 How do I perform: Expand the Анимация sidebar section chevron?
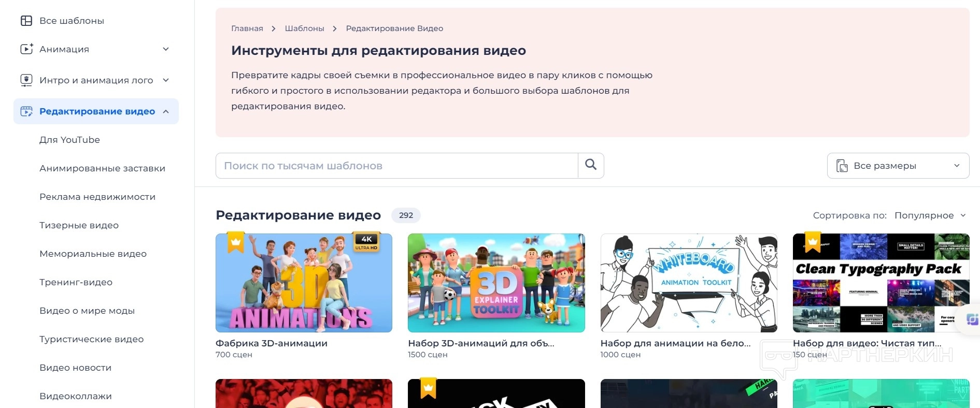coord(166,49)
